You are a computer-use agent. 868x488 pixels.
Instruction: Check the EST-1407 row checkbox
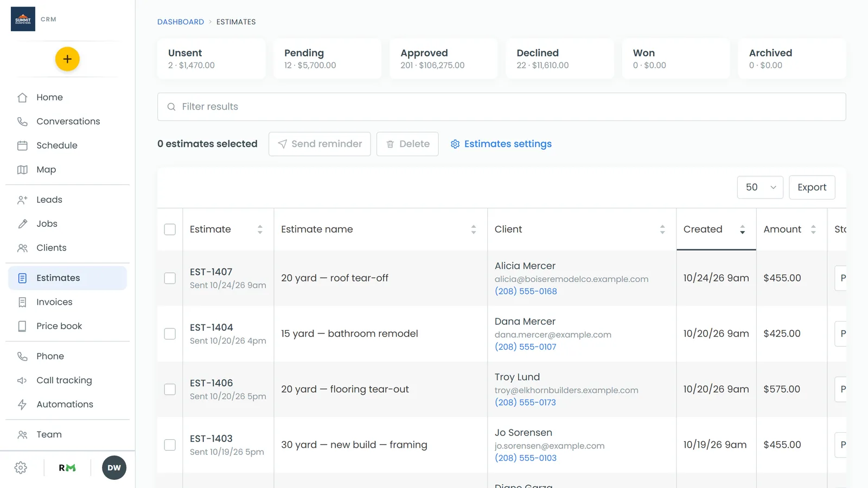(x=170, y=278)
